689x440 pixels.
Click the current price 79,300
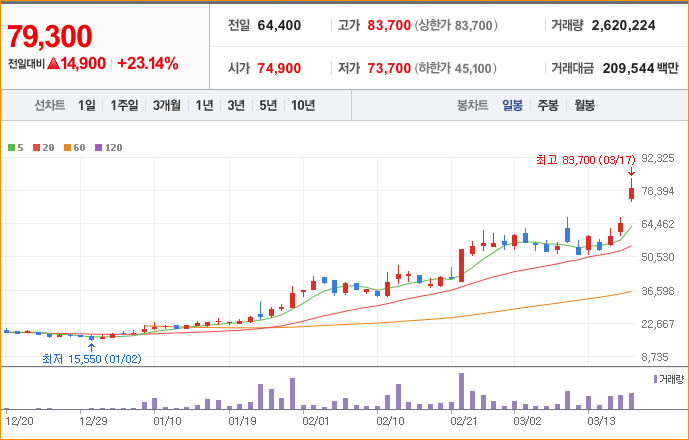tap(50, 36)
